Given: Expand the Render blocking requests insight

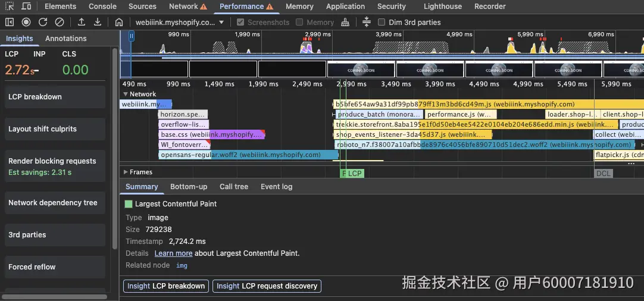Looking at the screenshot, I should pyautogui.click(x=55, y=167).
